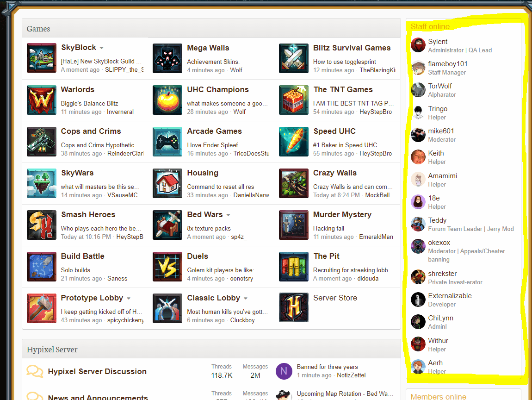Screen dimensions: 532x400
Task: Click the Murder Mystery icon
Action: click(293, 225)
